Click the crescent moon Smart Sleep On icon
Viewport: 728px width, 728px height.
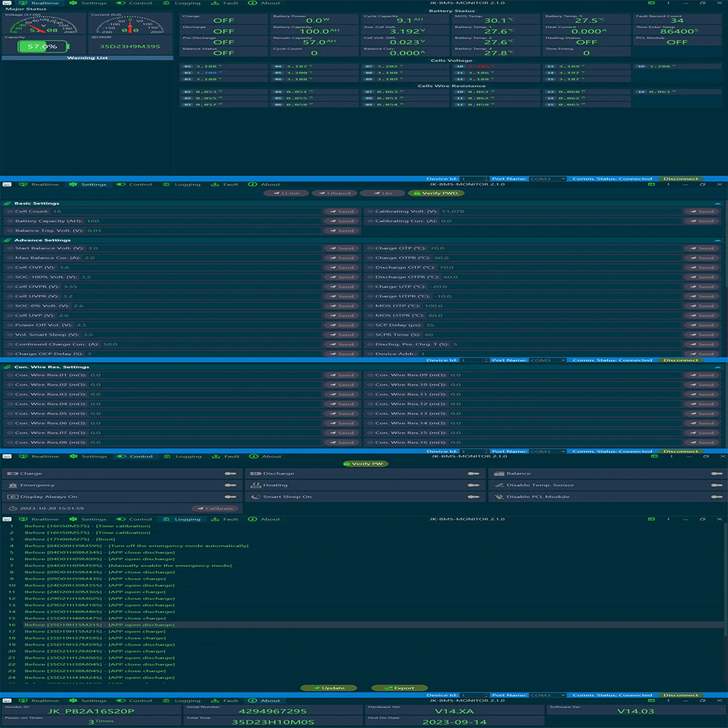(256, 497)
